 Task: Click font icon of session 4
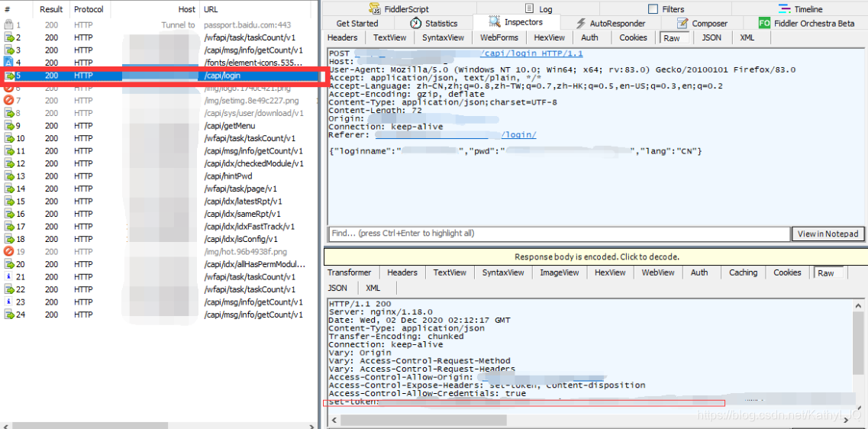[x=8, y=63]
